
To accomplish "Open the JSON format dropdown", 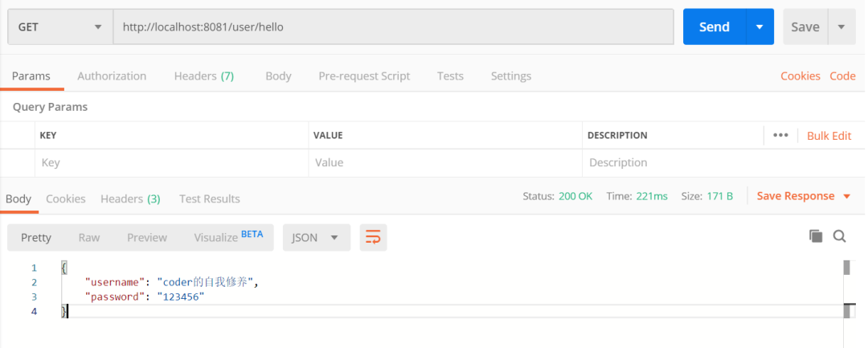I will [x=316, y=237].
